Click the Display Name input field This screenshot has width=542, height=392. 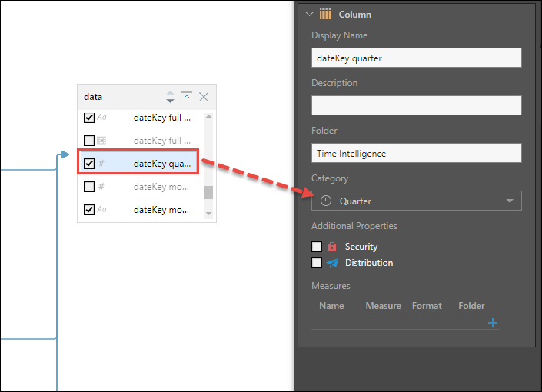416,58
